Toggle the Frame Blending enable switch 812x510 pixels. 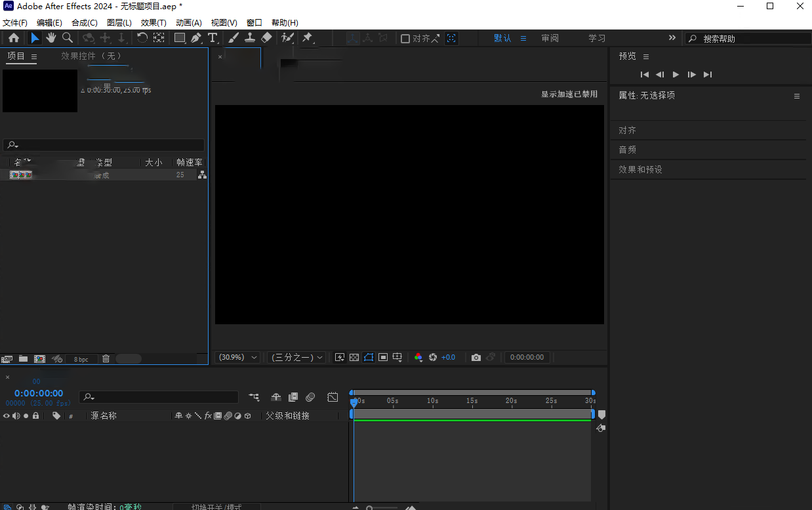click(293, 397)
